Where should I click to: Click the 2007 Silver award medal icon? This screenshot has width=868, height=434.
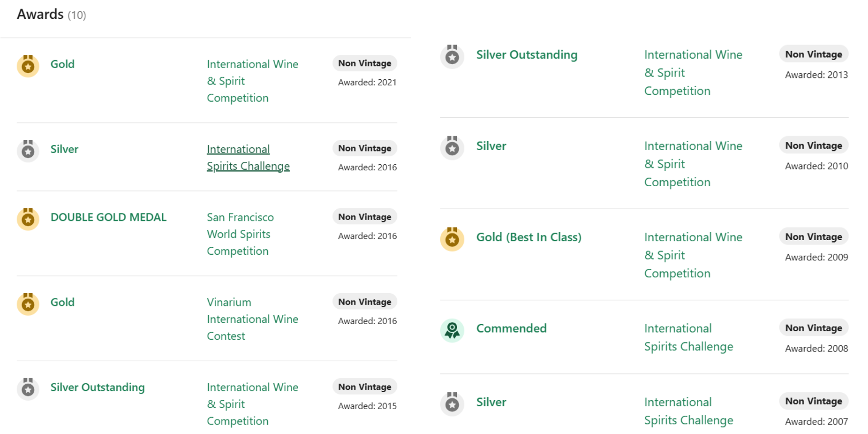[452, 404]
